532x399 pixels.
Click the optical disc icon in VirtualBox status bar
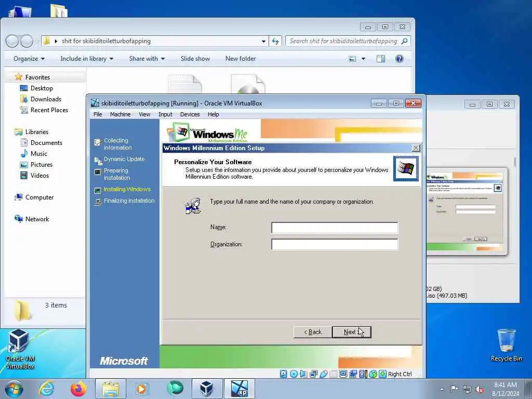tap(294, 374)
